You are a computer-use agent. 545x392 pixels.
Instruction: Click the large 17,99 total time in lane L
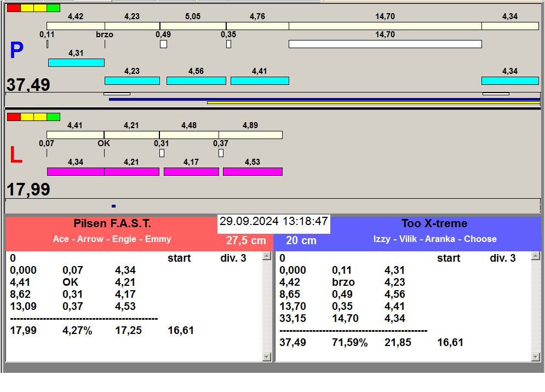click(x=28, y=189)
